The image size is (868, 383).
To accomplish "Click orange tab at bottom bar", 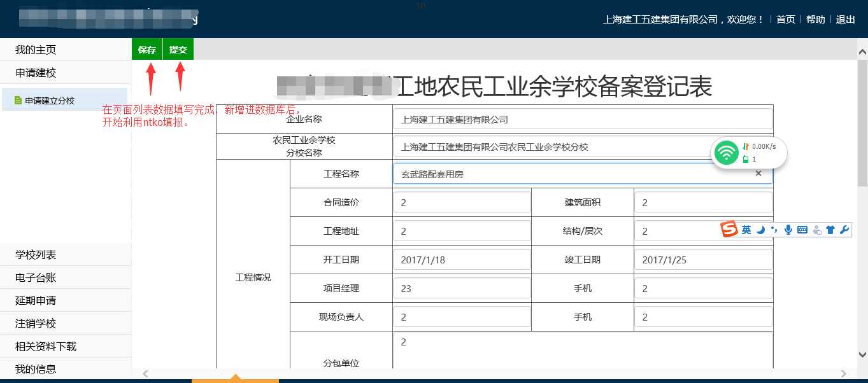I will pos(235,379).
